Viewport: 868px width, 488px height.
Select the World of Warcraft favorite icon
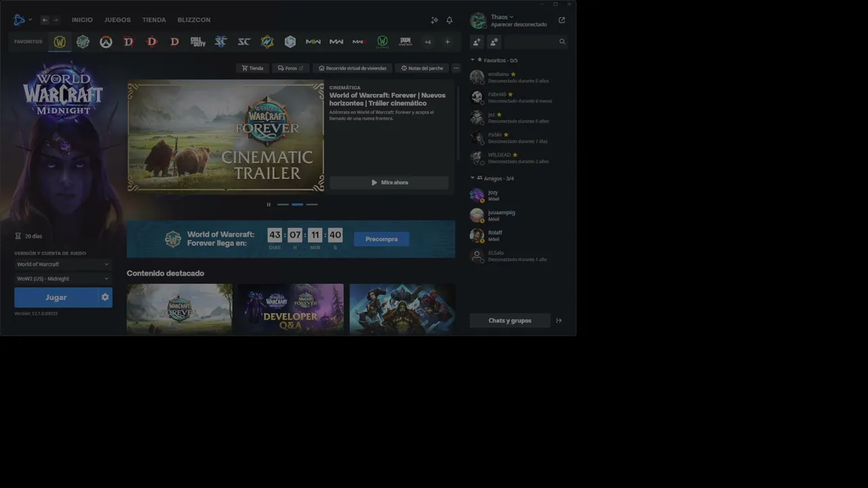pyautogui.click(x=60, y=42)
